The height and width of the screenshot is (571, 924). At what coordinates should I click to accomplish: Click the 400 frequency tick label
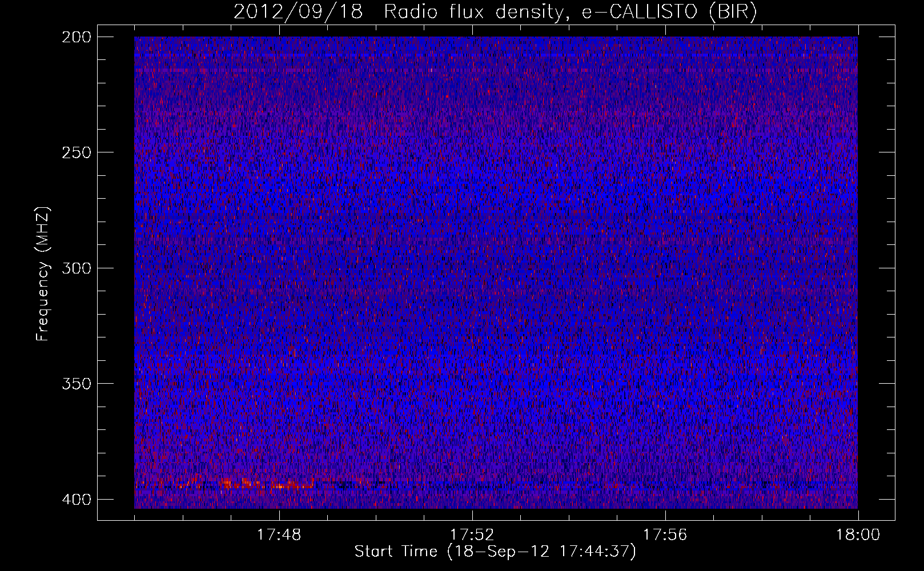tap(75, 499)
